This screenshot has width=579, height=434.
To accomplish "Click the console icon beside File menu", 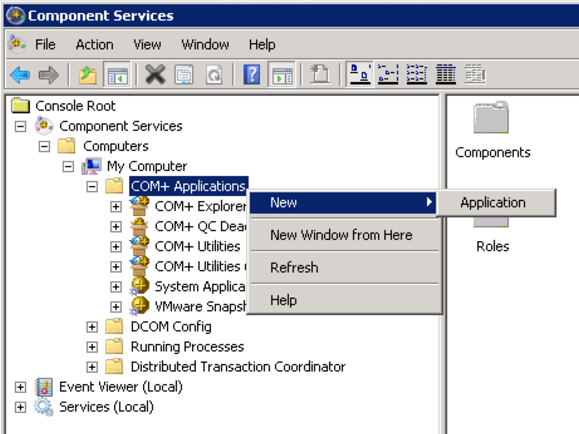I will (x=16, y=45).
